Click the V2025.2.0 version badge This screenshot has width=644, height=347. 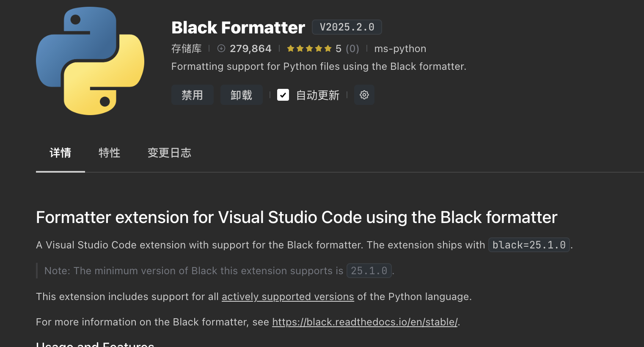347,27
